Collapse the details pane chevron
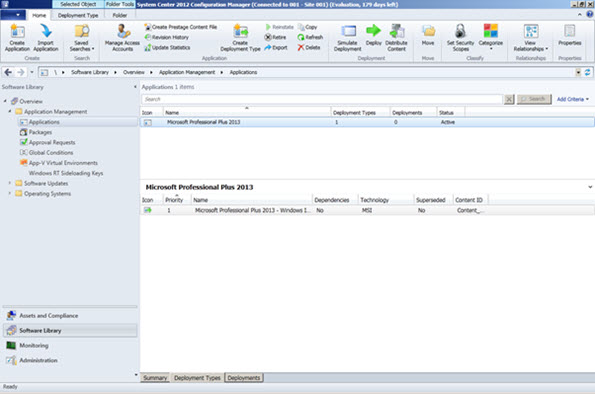The height and width of the screenshot is (394, 595). tap(590, 187)
